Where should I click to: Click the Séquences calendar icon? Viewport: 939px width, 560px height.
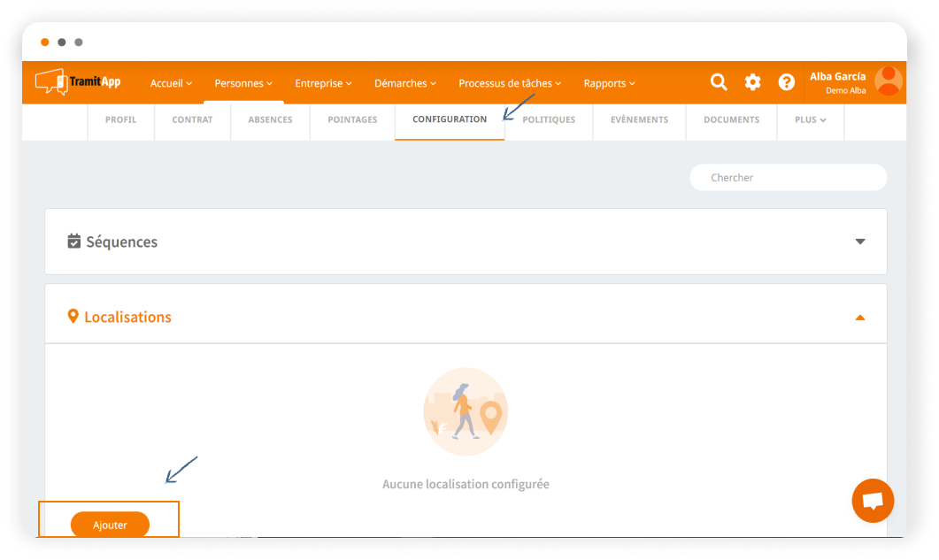(x=74, y=242)
